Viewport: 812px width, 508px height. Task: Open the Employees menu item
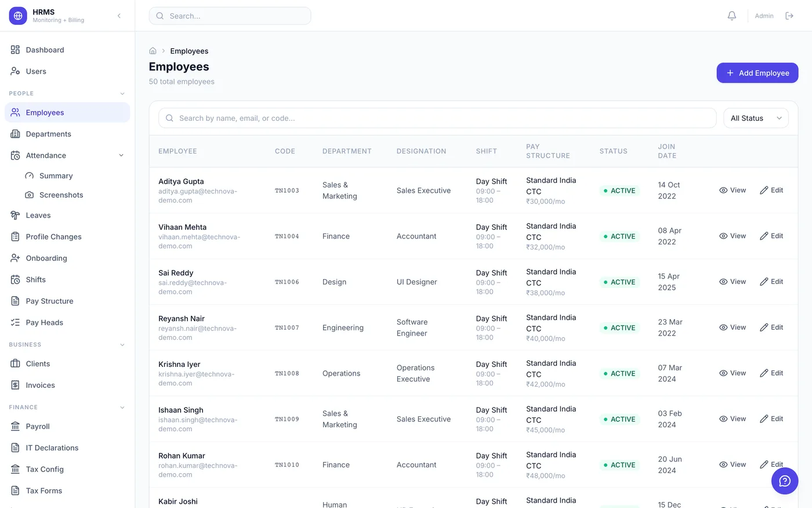pos(67,113)
